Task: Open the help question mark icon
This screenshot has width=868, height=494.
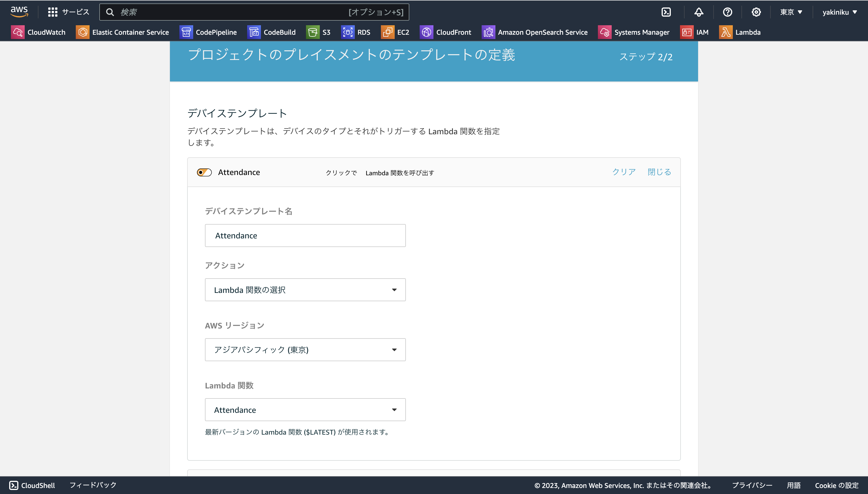Action: pos(727,12)
